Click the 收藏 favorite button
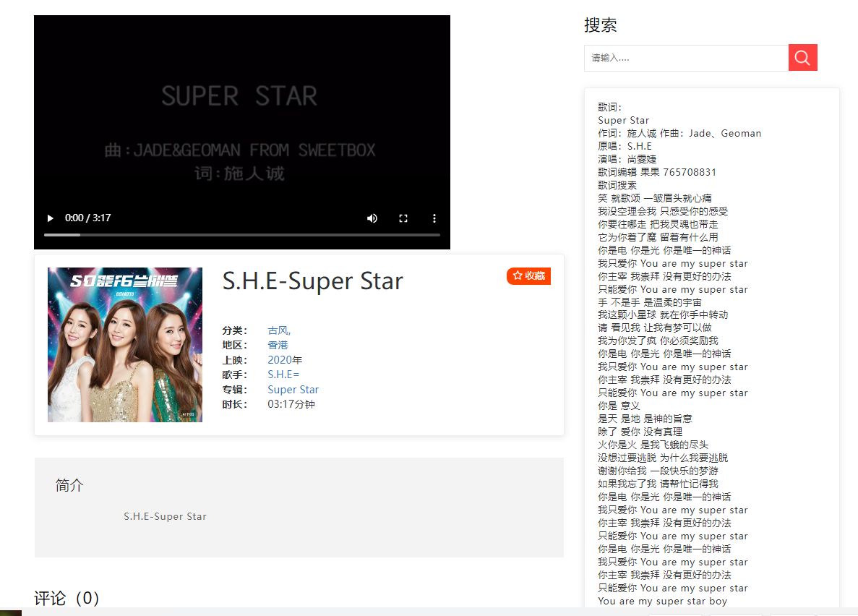 pyautogui.click(x=528, y=276)
